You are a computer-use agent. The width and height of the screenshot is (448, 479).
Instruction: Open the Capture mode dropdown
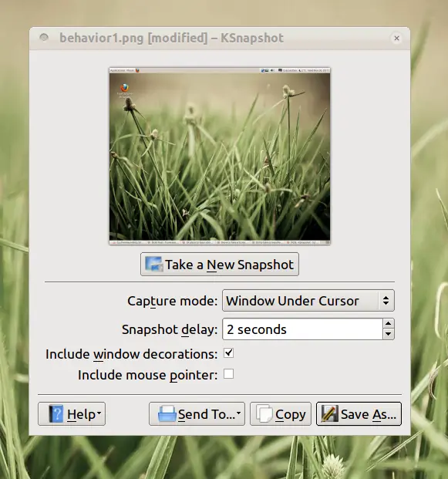click(308, 301)
